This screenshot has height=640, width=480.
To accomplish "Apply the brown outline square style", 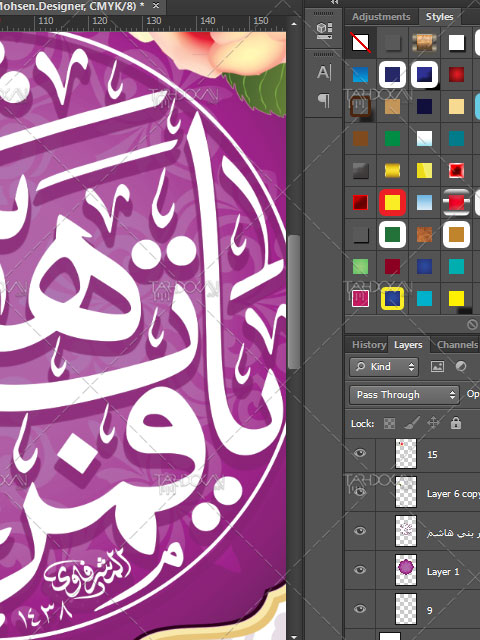I will point(360,107).
